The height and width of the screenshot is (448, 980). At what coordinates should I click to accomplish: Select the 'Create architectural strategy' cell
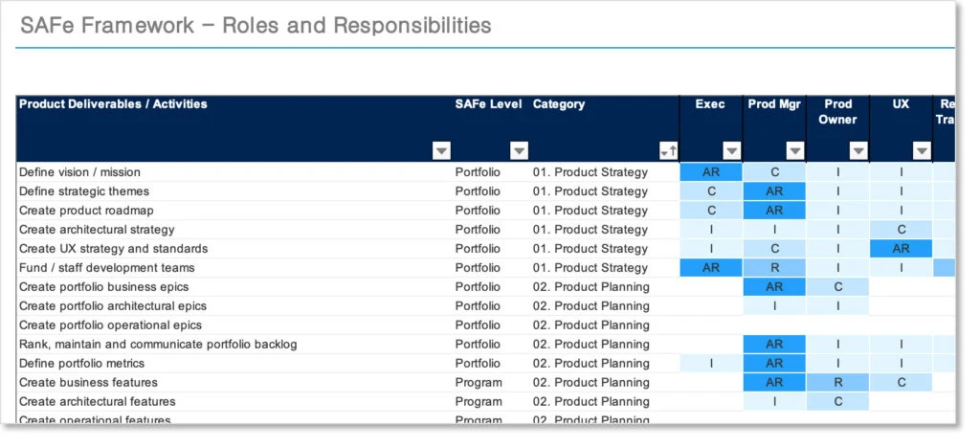[x=234, y=230]
